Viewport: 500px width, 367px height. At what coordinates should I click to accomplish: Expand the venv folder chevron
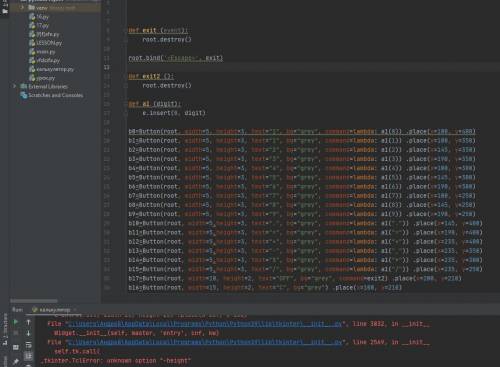[x=22, y=7]
